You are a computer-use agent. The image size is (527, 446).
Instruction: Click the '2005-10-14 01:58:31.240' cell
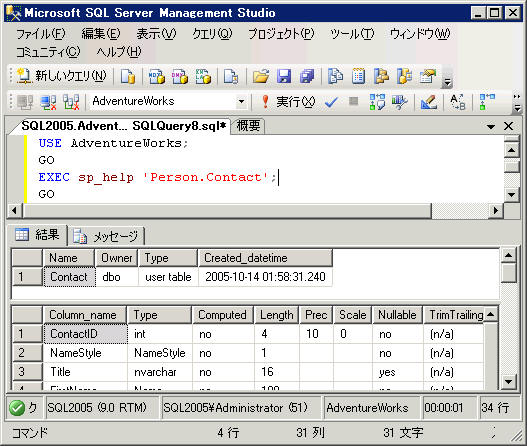point(265,277)
